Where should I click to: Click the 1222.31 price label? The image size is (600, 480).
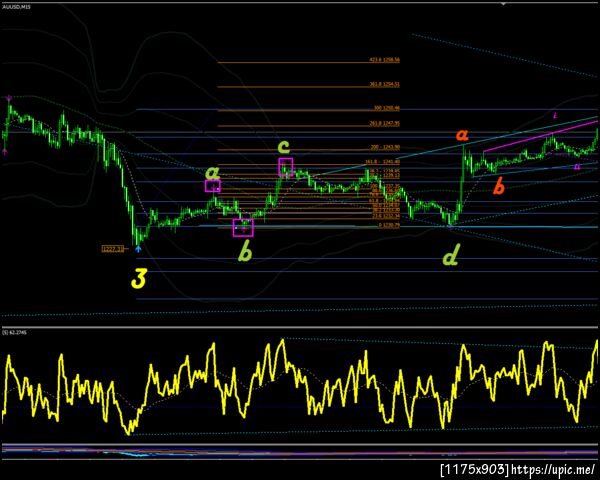tap(113, 249)
